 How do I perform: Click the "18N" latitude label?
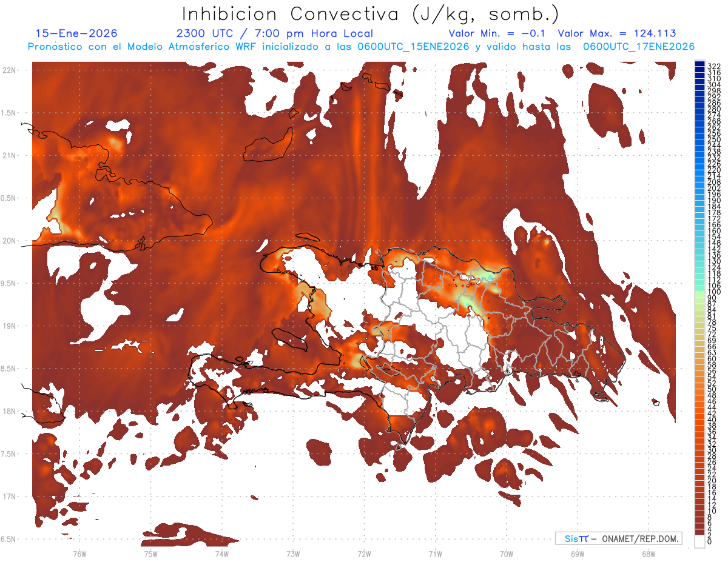pyautogui.click(x=10, y=411)
